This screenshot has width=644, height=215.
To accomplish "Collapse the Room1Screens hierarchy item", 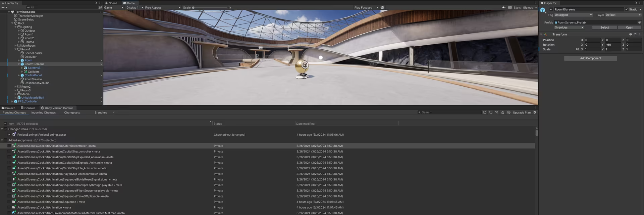I will tap(19, 64).
